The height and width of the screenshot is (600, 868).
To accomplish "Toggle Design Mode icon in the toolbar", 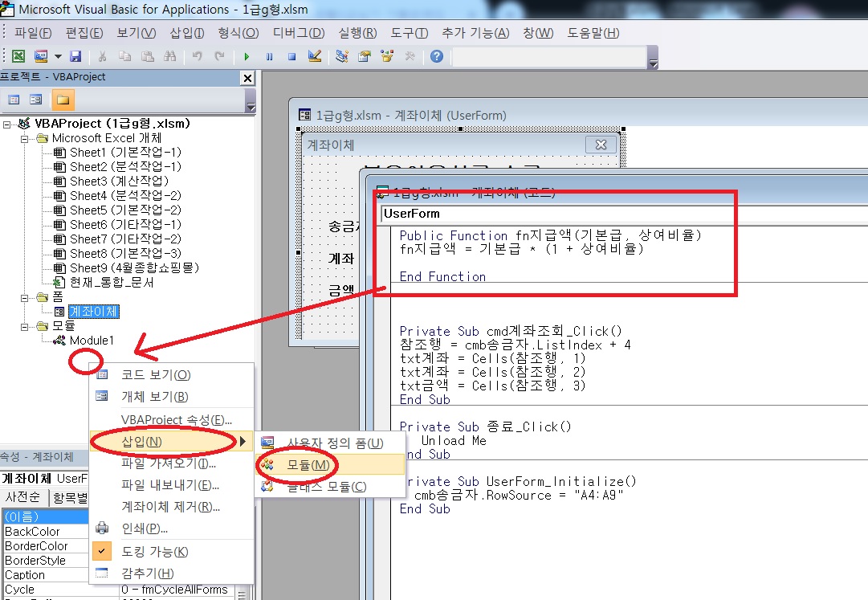I will point(315,56).
